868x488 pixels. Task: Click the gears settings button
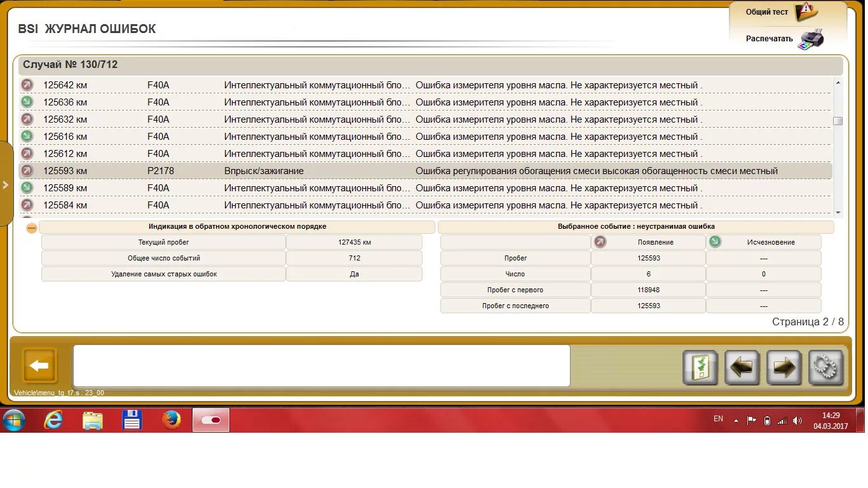[x=826, y=367]
